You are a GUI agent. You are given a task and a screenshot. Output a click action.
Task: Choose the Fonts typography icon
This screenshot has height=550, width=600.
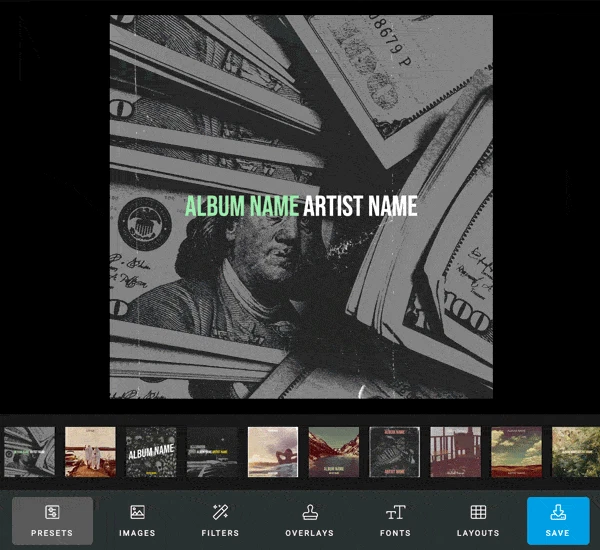(395, 512)
